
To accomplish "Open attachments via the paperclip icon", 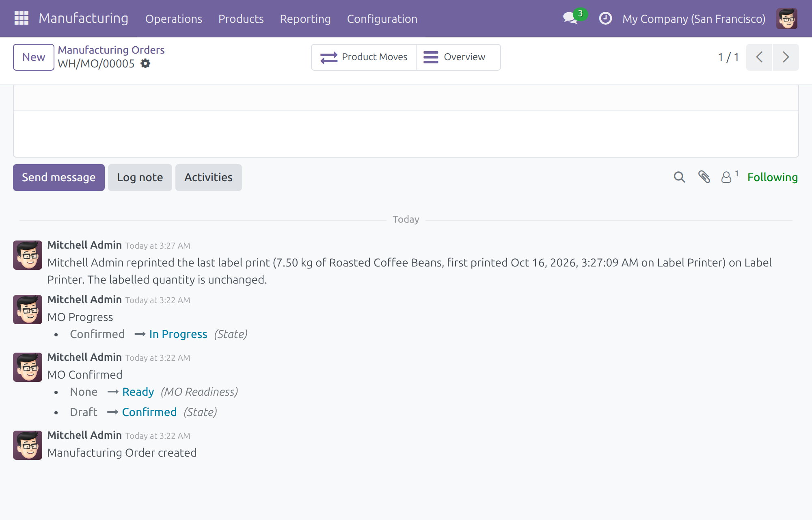I will click(x=704, y=177).
